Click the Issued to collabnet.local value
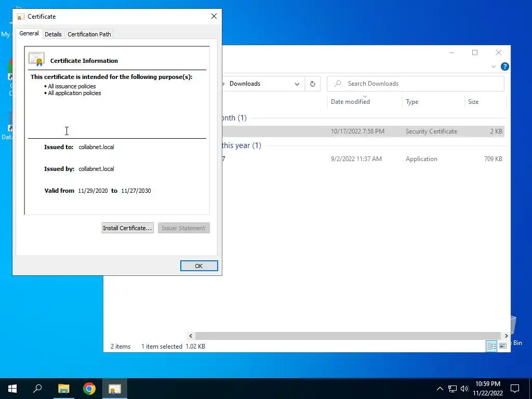532x399 pixels. pyautogui.click(x=96, y=147)
